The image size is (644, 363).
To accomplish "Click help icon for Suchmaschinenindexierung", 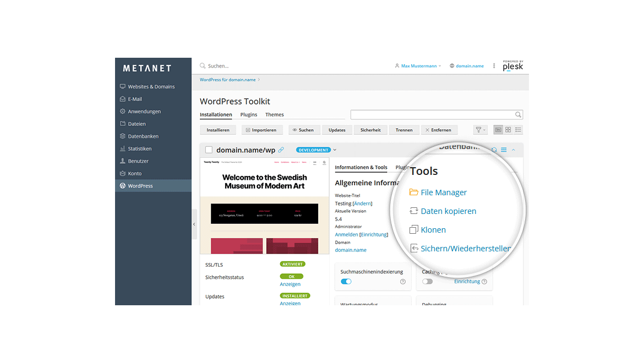I will click(x=403, y=282).
